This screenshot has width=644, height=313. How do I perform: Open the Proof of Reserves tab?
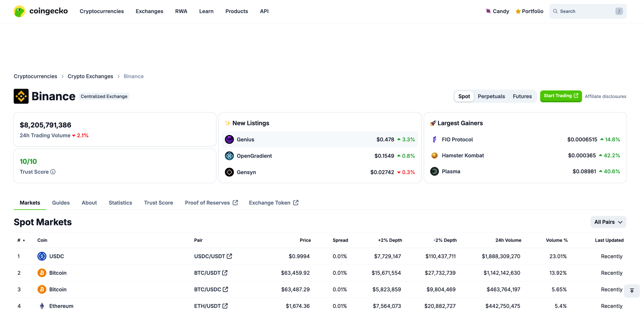(x=211, y=203)
